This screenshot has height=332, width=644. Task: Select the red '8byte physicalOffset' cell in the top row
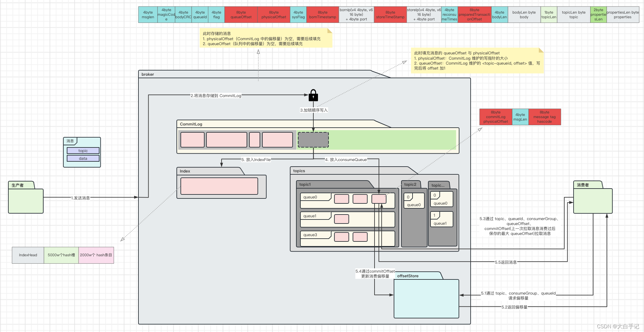(274, 15)
